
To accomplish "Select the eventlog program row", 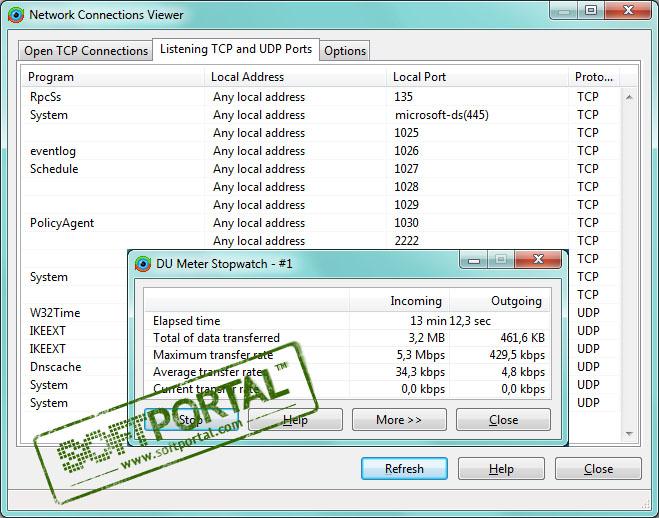I will [319, 151].
